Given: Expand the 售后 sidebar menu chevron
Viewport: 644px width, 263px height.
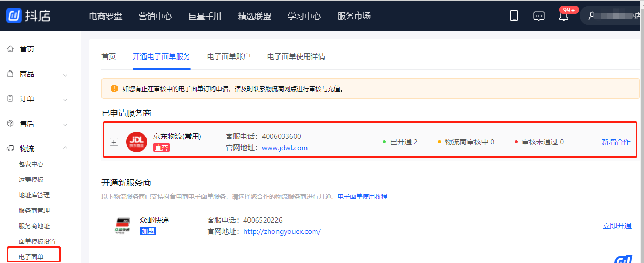Looking at the screenshot, I should 65,124.
